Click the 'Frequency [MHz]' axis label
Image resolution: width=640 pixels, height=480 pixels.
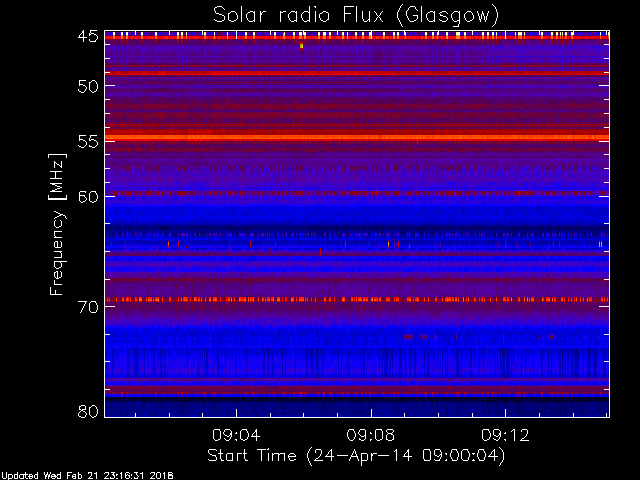point(57,224)
